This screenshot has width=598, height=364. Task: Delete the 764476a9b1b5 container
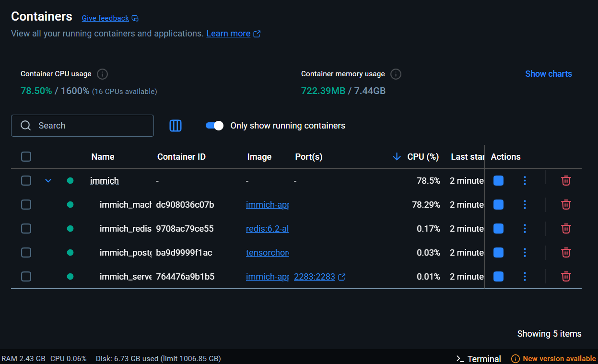click(566, 277)
